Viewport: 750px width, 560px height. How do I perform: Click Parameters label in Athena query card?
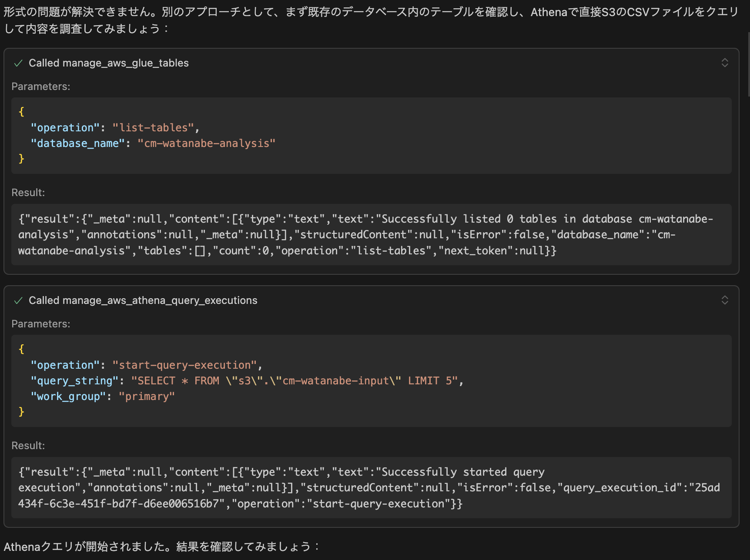tap(41, 324)
